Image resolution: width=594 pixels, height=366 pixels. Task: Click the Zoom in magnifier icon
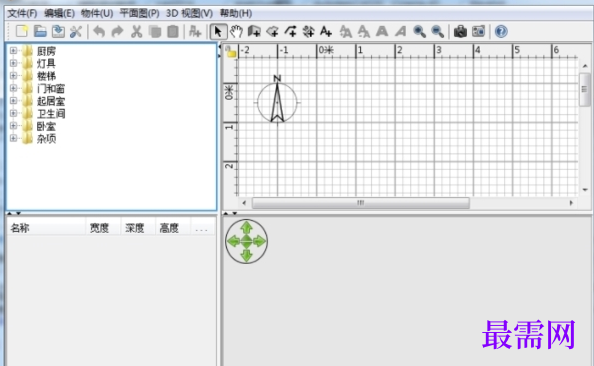tap(419, 31)
